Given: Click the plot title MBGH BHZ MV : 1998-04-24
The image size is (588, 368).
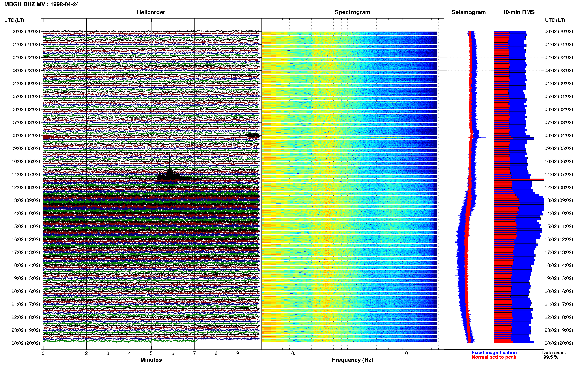Looking at the screenshot, I should (x=42, y=4).
